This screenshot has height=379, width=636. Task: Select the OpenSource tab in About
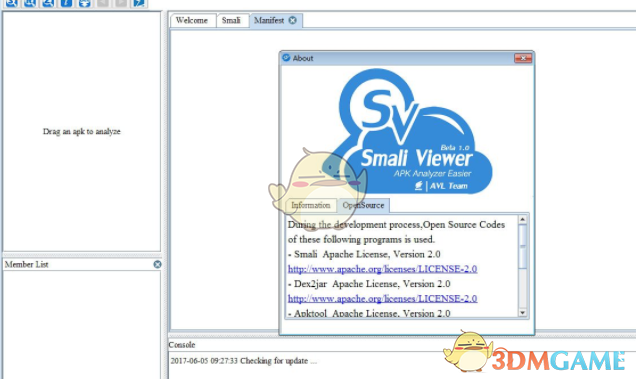pyautogui.click(x=363, y=205)
